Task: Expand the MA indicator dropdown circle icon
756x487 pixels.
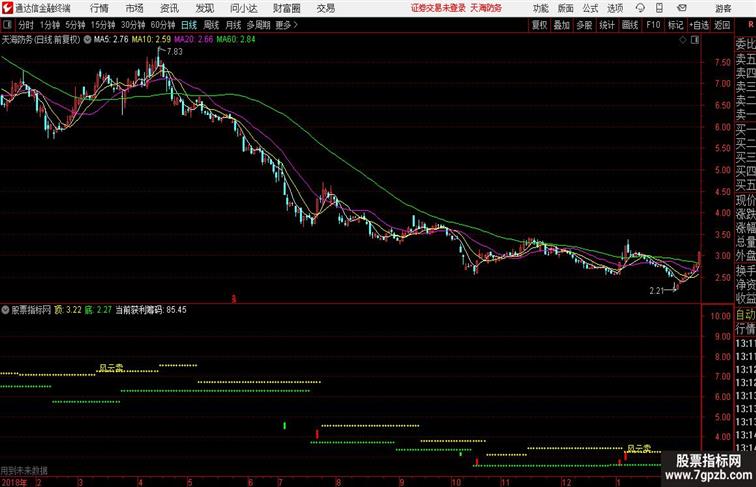Action: [x=87, y=40]
